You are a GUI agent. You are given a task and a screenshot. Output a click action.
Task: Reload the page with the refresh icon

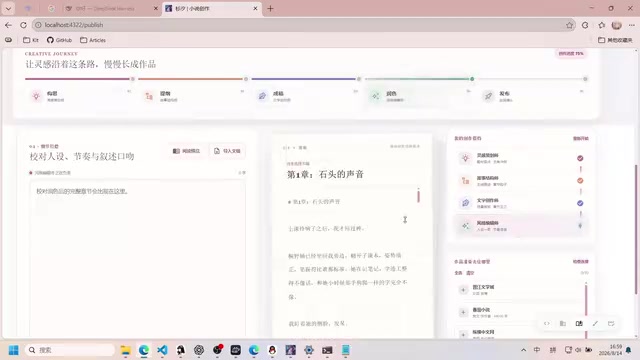point(23,25)
